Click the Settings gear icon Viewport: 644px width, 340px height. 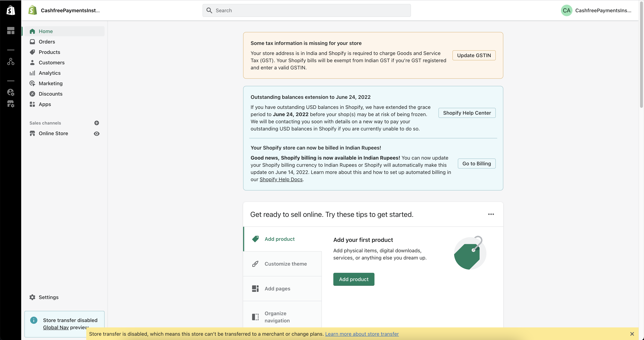tap(32, 297)
